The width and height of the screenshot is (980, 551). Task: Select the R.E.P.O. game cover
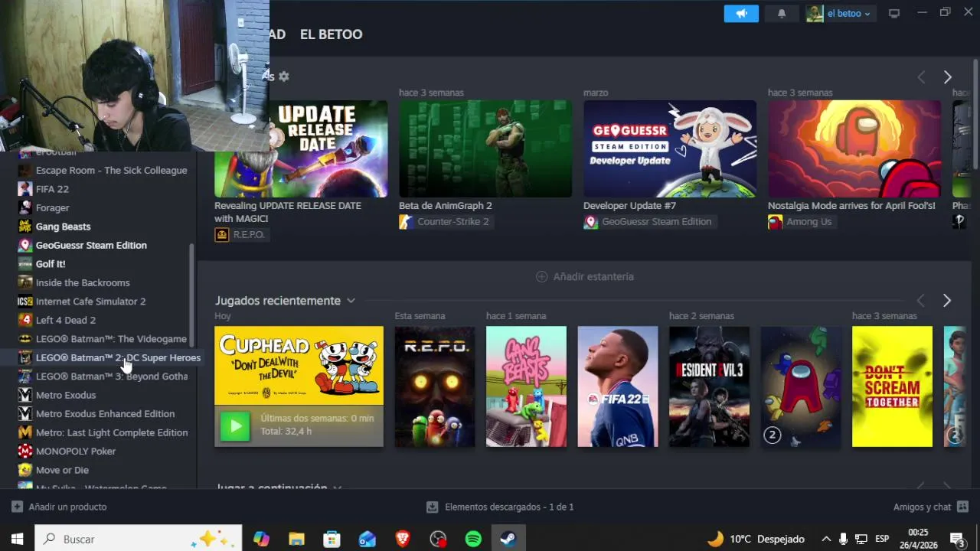click(x=435, y=386)
